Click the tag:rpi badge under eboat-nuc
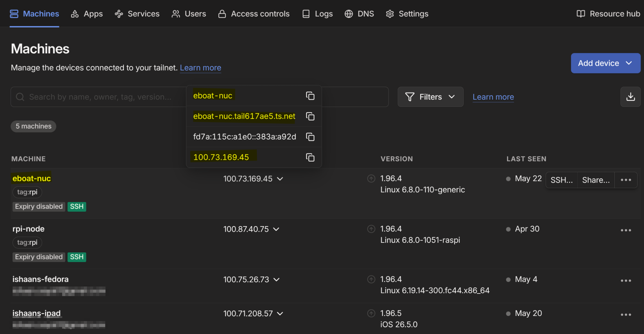The width and height of the screenshot is (644, 334). 27,192
